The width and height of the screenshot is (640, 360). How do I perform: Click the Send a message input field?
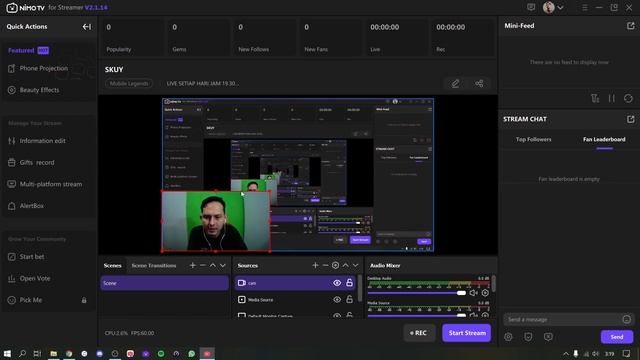(x=562, y=320)
